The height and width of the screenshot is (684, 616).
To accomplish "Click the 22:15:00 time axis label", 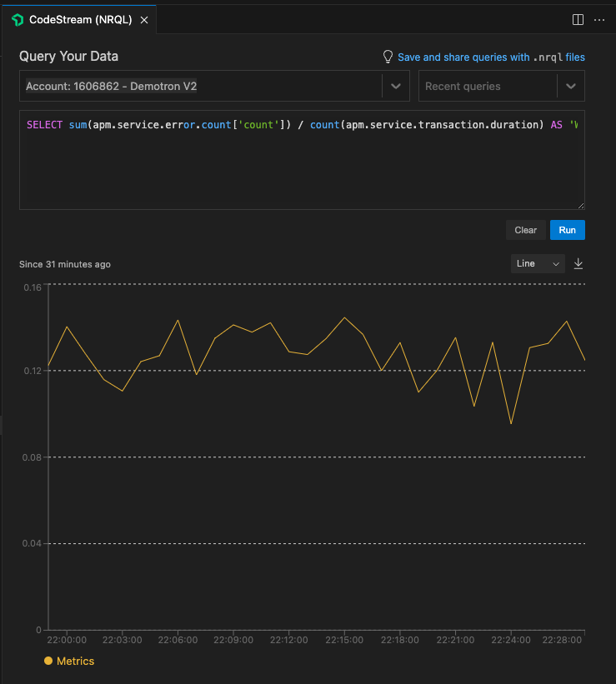I will [344, 640].
